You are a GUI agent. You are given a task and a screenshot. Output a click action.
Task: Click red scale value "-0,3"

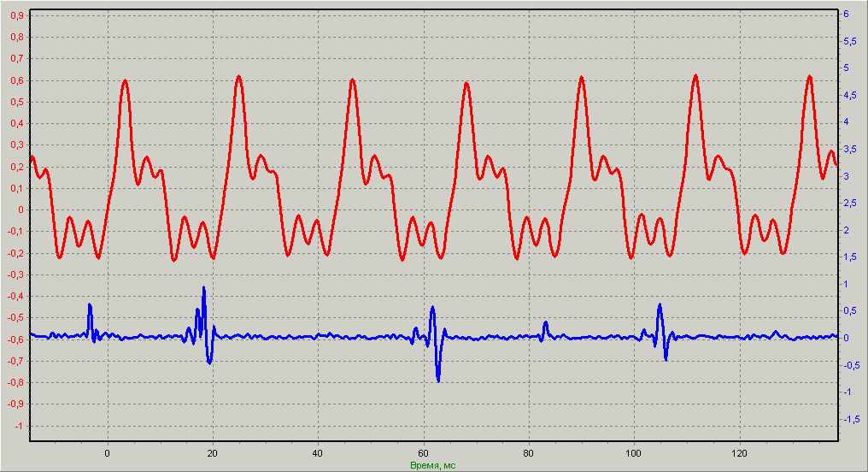(16, 274)
